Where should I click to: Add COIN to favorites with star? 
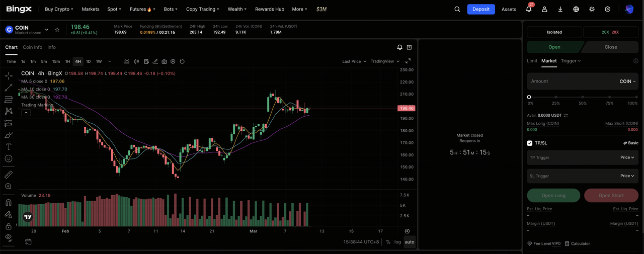pos(57,30)
